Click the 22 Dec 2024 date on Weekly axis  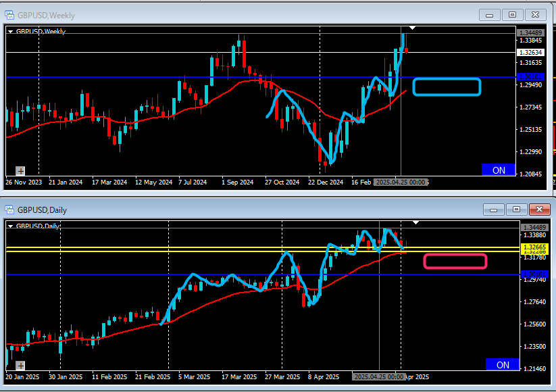click(326, 182)
